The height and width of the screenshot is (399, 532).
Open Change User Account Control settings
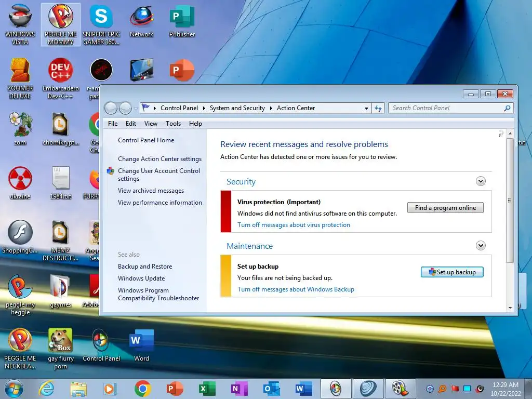point(159,175)
